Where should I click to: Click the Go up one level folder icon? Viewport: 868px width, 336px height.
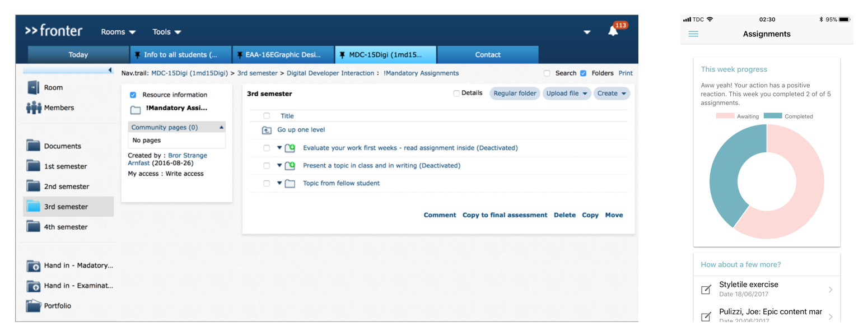[267, 130]
